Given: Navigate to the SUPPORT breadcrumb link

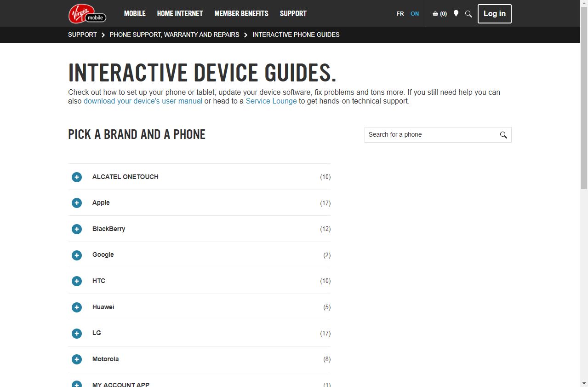Looking at the screenshot, I should click(x=82, y=35).
